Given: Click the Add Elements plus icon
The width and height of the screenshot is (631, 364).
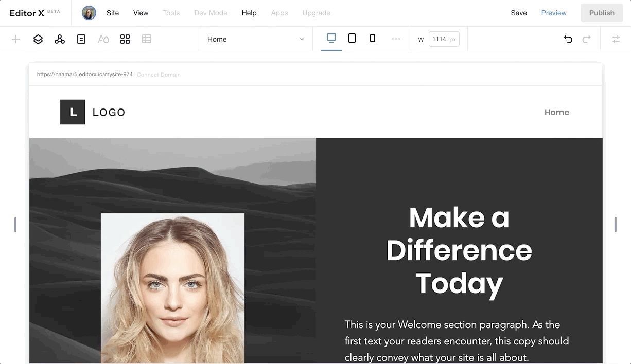Looking at the screenshot, I should tap(16, 39).
